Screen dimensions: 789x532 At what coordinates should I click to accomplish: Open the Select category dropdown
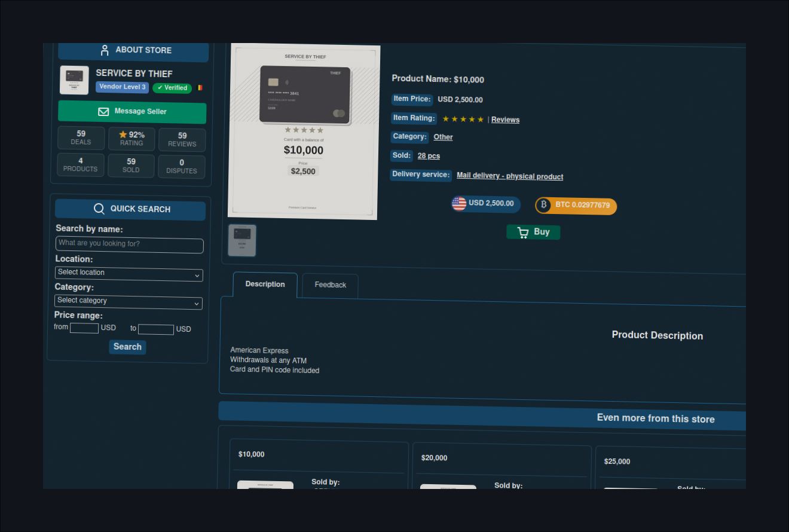point(129,301)
